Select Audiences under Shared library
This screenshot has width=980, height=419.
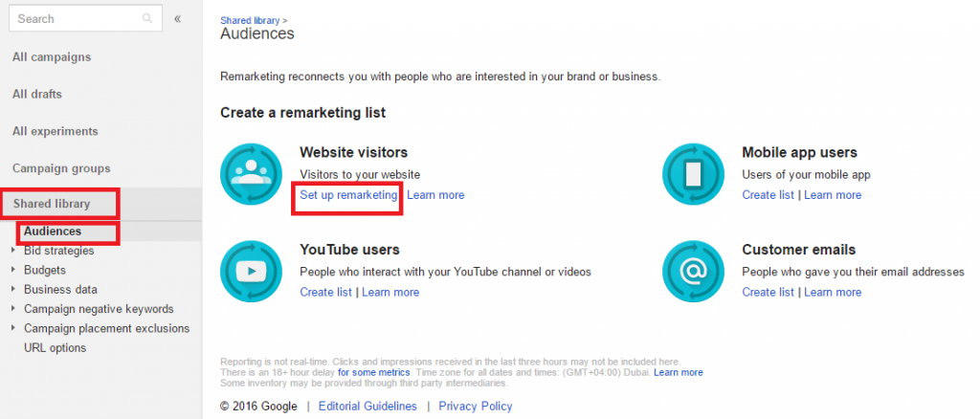click(53, 232)
